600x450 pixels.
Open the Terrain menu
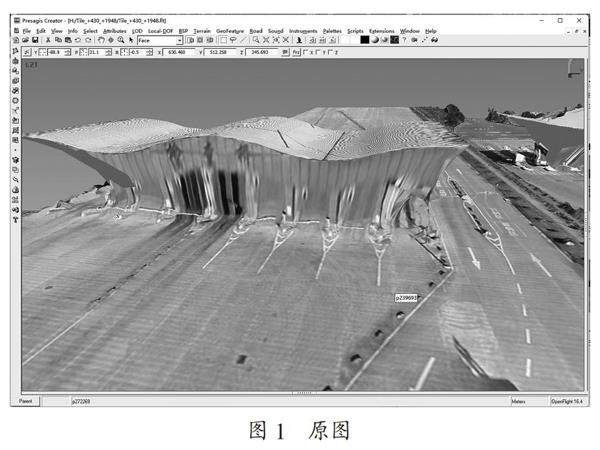pos(204,31)
